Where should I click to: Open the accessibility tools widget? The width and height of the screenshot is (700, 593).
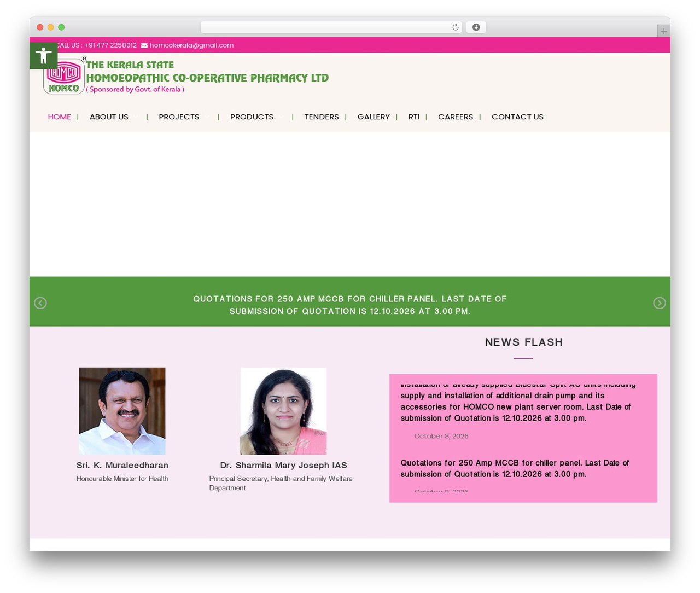click(43, 55)
